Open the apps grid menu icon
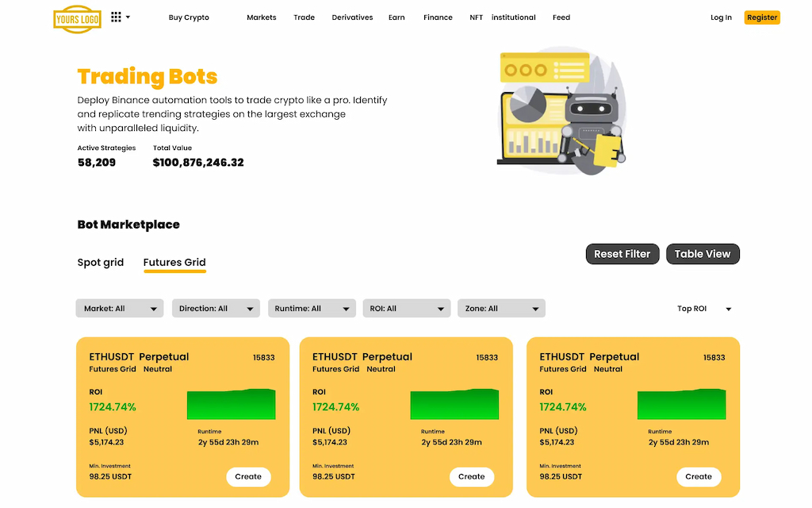Image resolution: width=812 pixels, height=508 pixels. [x=117, y=17]
